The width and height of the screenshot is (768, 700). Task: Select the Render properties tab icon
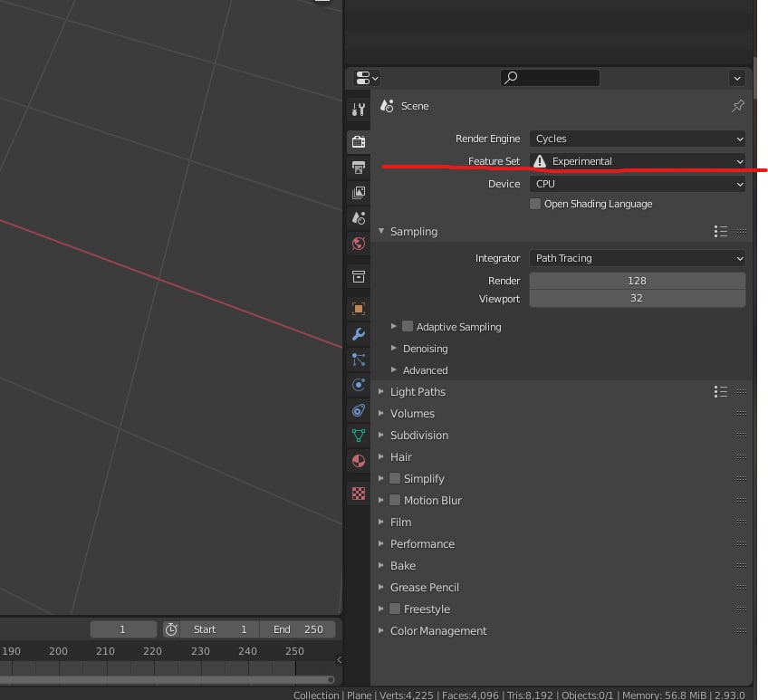click(359, 141)
